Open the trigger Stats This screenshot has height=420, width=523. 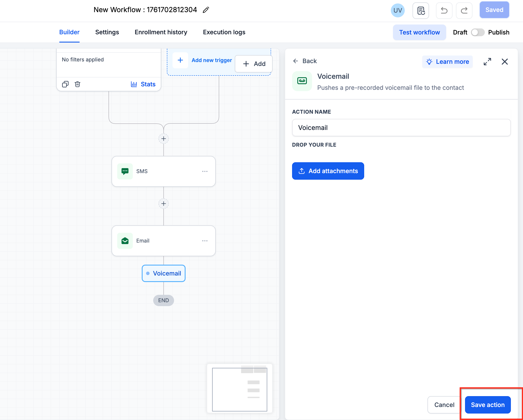pyautogui.click(x=143, y=84)
